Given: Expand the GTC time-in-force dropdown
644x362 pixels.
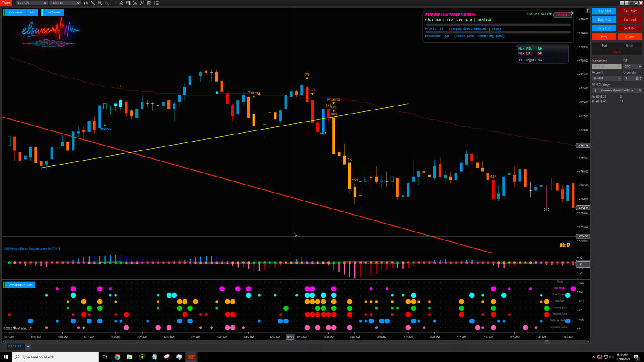Looking at the screenshot, I should pyautogui.click(x=632, y=67).
